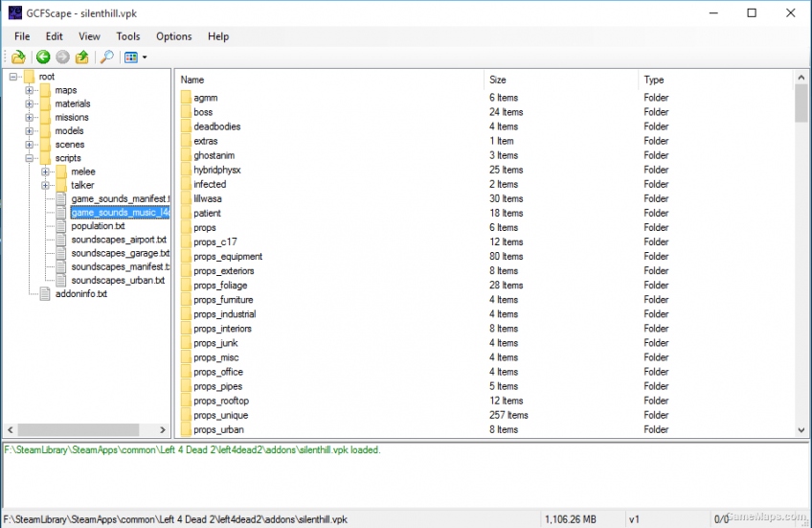Click the view mode grid icon

(131, 57)
